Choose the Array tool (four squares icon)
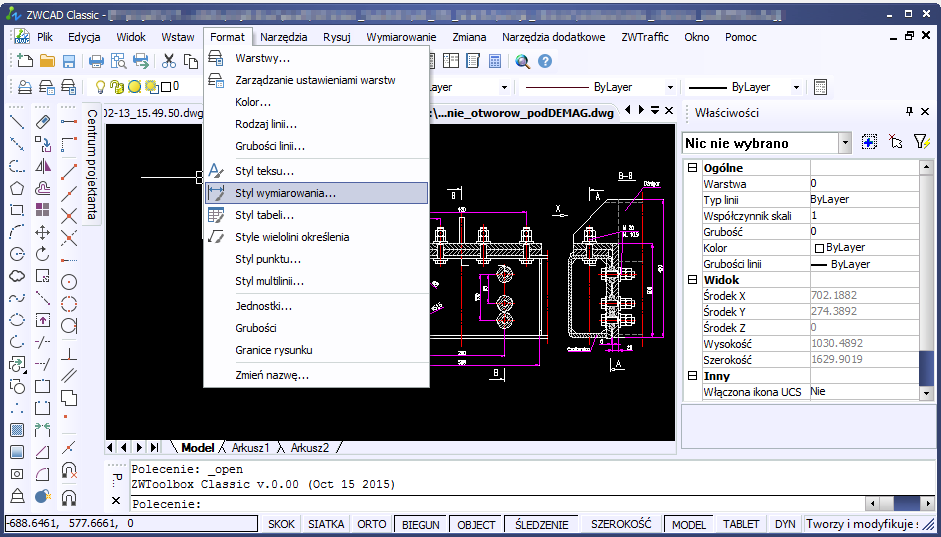This screenshot has width=941, height=537. [43, 210]
